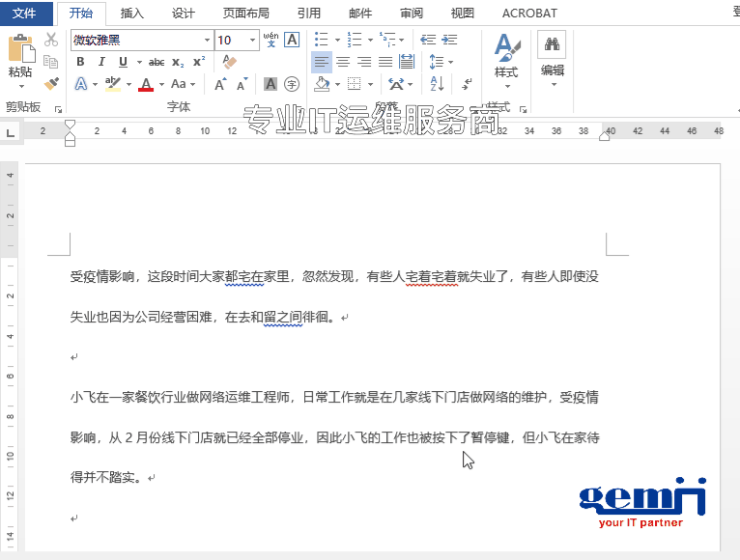
Task: Expand the font size dropdown
Action: 253,41
